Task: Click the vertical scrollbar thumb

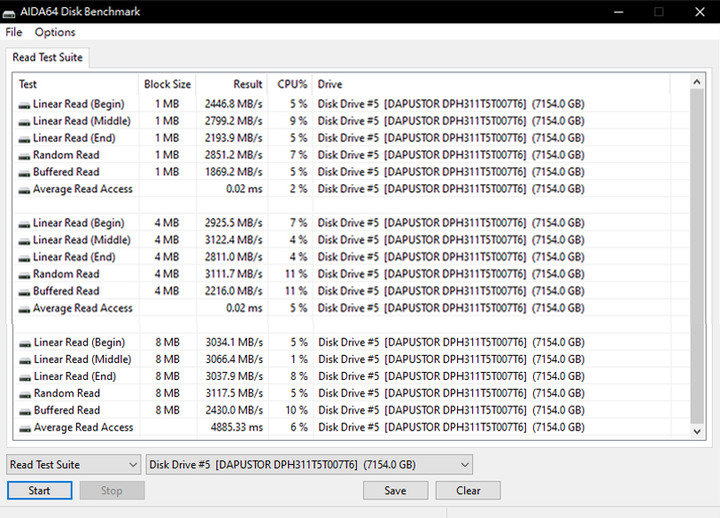Action: coord(697,256)
